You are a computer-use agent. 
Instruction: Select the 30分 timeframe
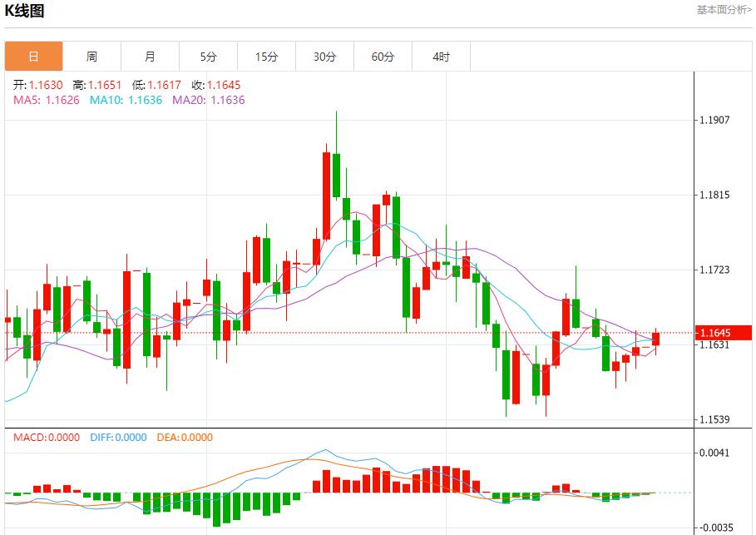[x=324, y=56]
